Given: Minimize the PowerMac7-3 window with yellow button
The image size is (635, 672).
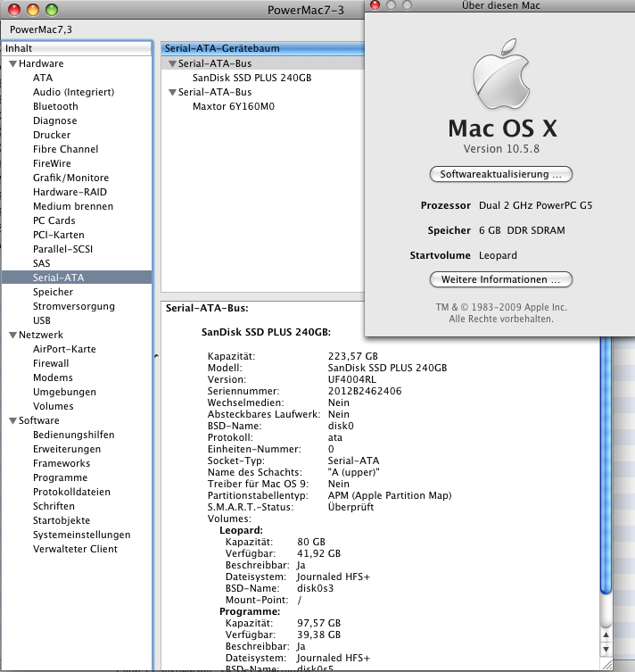Looking at the screenshot, I should click(x=33, y=10).
